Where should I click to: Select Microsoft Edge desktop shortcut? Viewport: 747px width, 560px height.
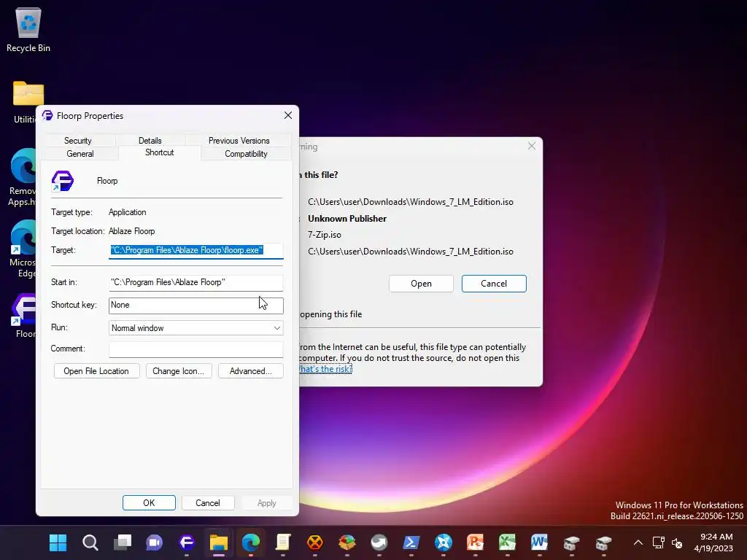click(22, 249)
